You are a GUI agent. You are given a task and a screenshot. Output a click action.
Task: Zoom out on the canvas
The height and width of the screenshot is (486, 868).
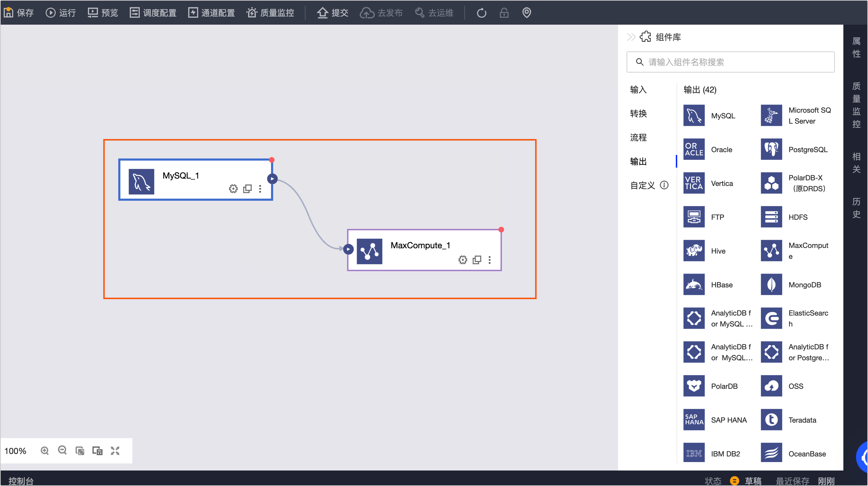(62, 451)
